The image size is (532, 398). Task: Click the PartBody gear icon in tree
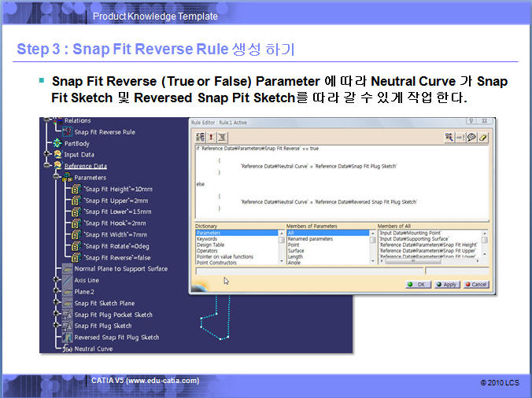[56, 144]
